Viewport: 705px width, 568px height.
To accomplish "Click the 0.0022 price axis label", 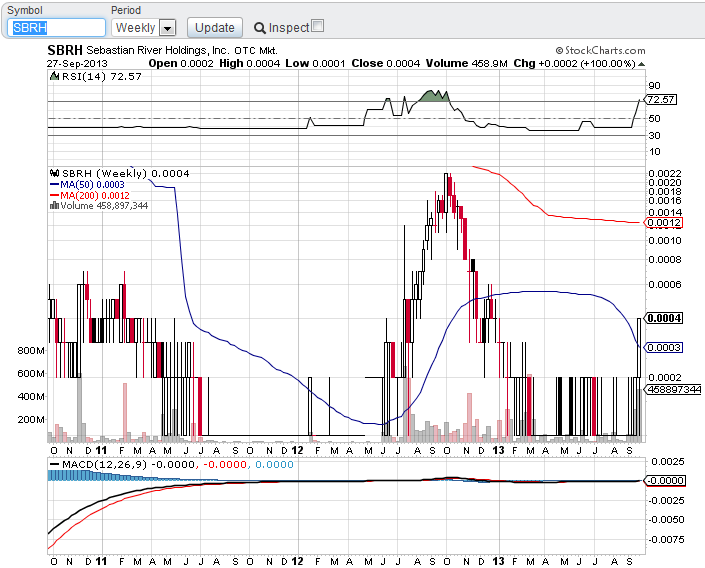I will tap(665, 173).
